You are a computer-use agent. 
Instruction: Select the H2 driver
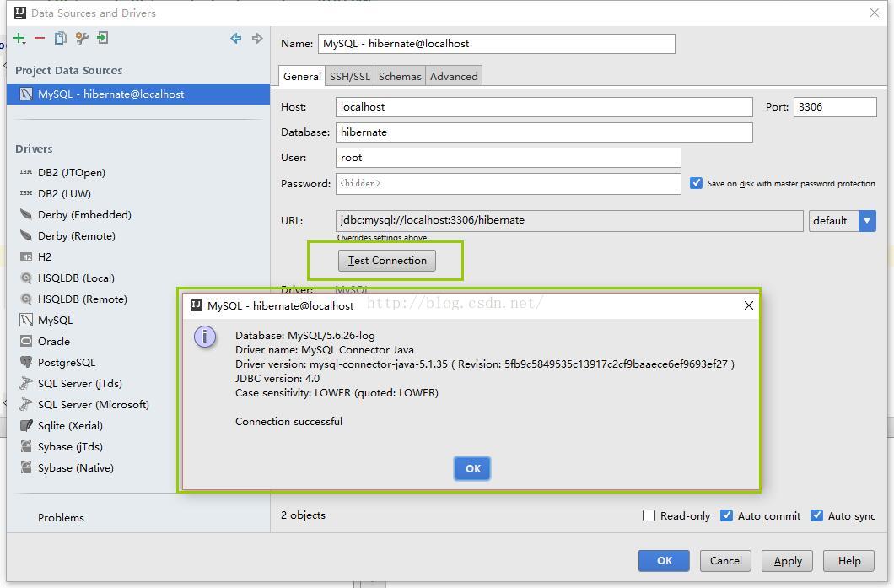45,256
